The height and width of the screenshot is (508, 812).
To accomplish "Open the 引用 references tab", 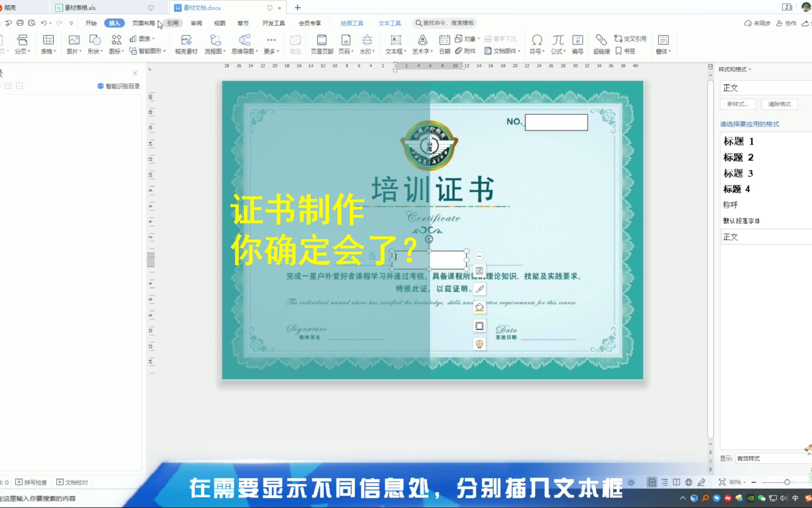I will coord(173,23).
